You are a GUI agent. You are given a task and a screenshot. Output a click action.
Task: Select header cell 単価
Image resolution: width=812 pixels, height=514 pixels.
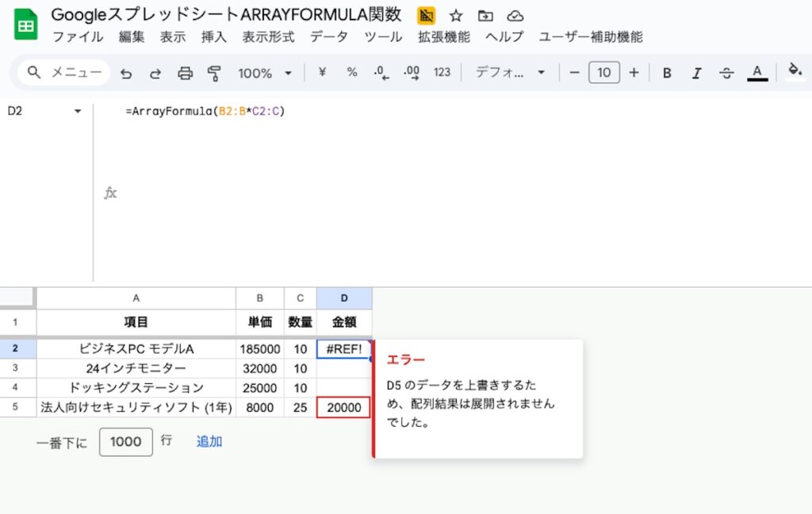(x=260, y=322)
